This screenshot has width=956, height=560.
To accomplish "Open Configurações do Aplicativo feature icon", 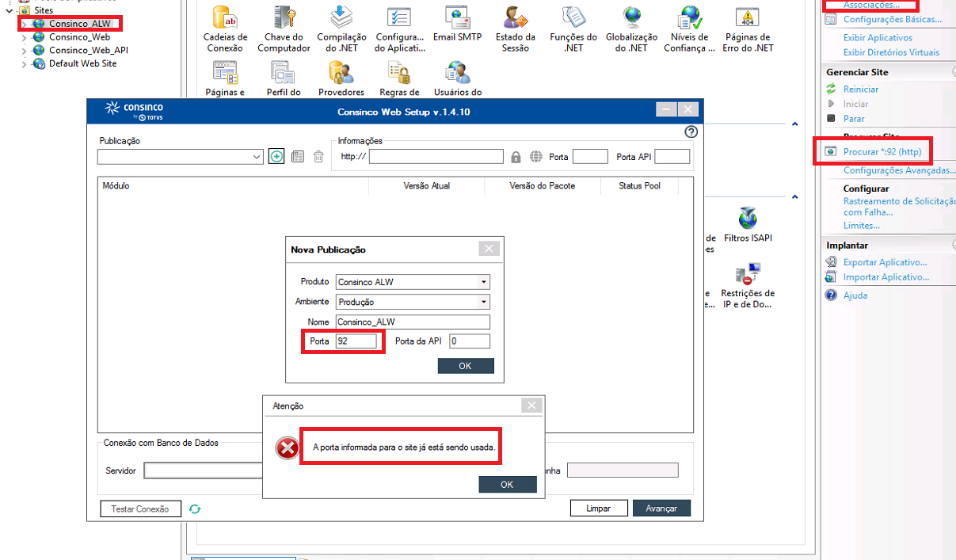I will (x=399, y=17).
